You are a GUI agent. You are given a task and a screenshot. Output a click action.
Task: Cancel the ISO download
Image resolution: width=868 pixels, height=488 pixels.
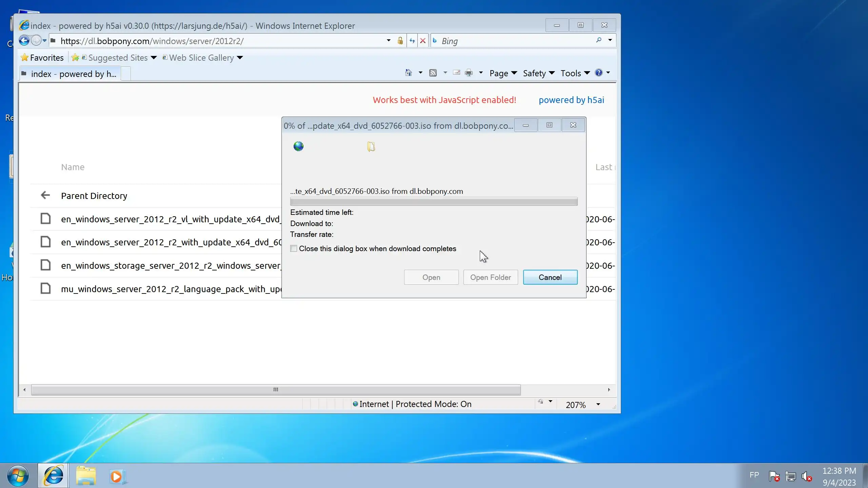tap(550, 277)
